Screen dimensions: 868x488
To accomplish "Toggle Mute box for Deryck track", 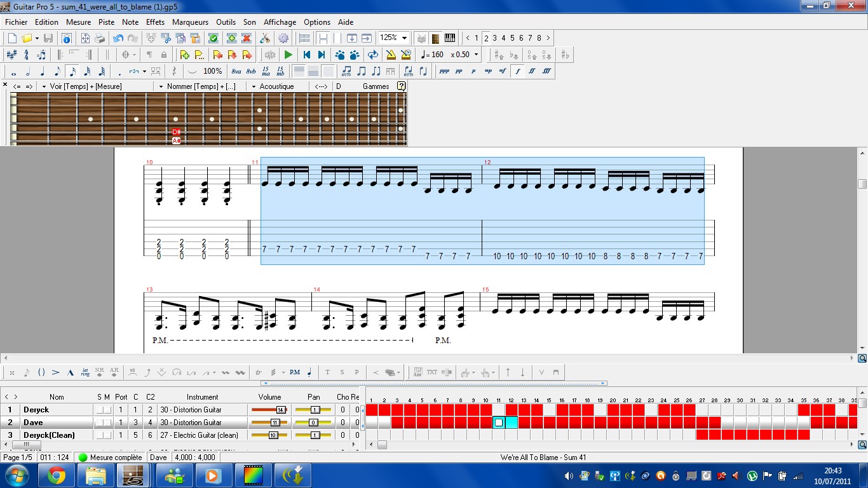I will pyautogui.click(x=107, y=410).
